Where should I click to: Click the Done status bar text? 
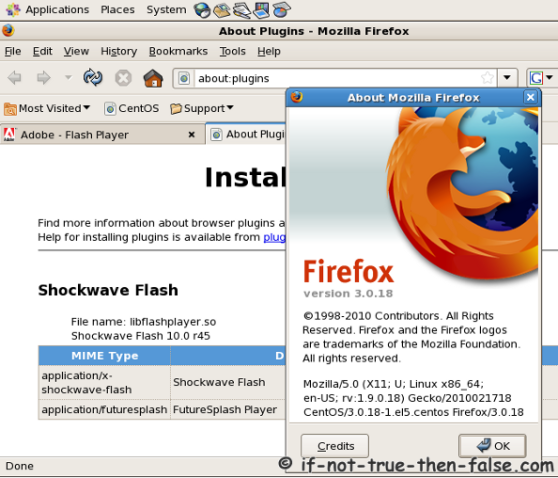(20, 466)
